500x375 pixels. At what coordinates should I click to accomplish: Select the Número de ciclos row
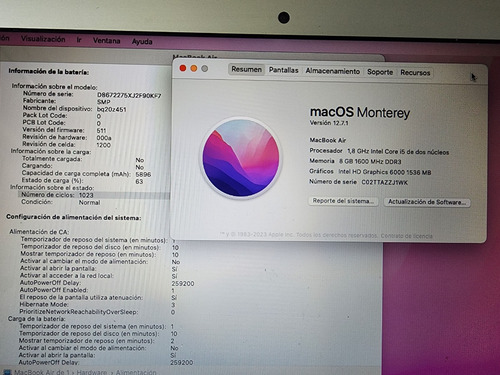(94, 195)
